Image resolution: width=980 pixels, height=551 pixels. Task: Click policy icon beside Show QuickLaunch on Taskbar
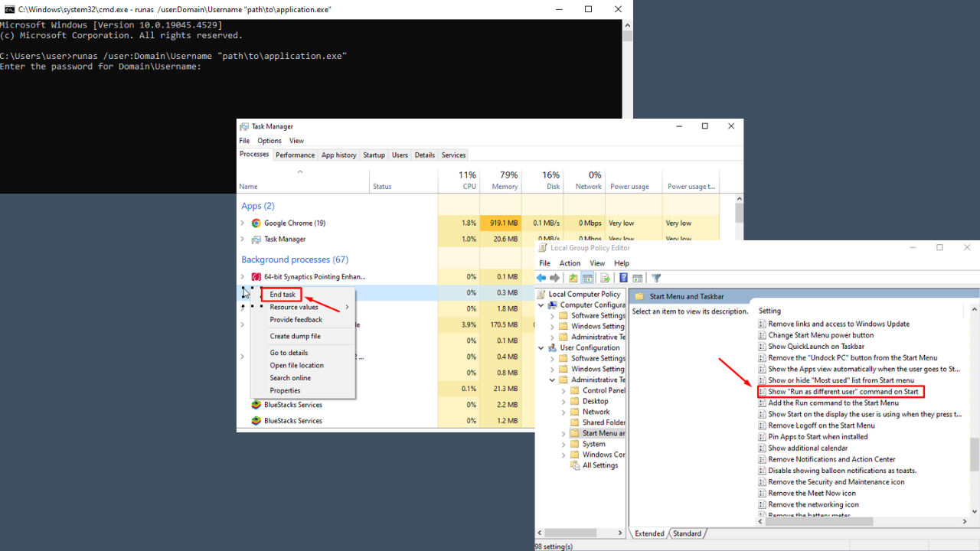(x=762, y=347)
